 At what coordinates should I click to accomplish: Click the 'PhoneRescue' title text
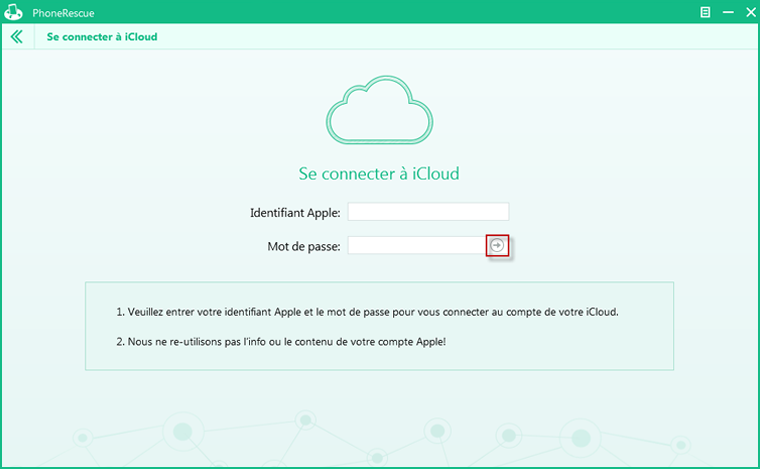point(63,13)
